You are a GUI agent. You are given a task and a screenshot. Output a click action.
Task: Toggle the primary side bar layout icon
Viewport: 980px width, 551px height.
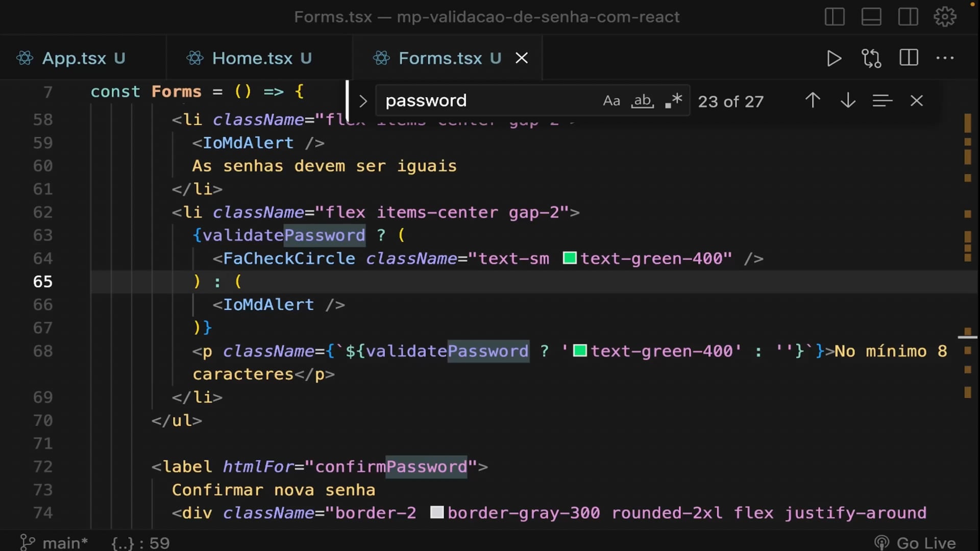(x=835, y=17)
